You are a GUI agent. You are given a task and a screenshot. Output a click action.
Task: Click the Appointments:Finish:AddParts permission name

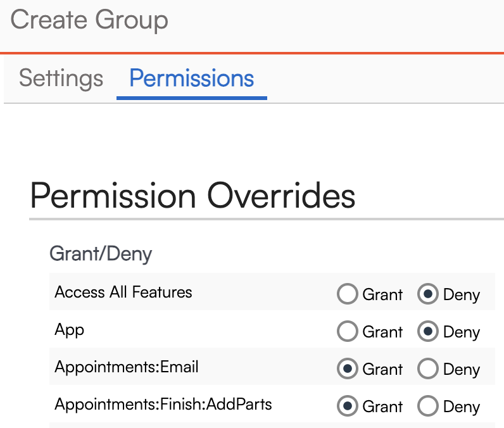[163, 404]
